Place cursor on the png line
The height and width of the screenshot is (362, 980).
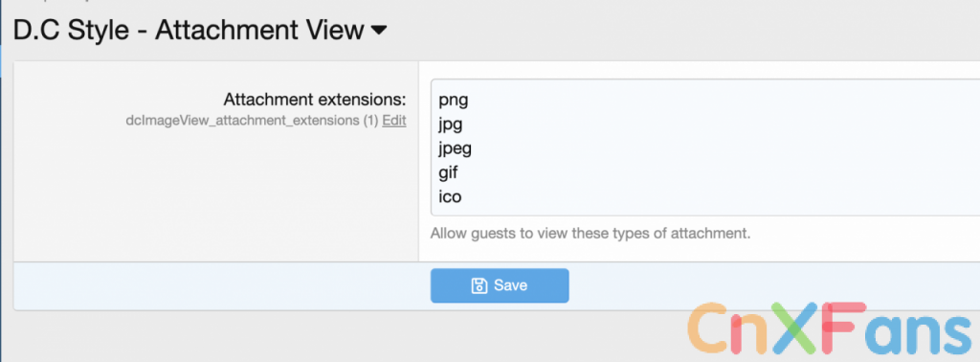click(453, 100)
